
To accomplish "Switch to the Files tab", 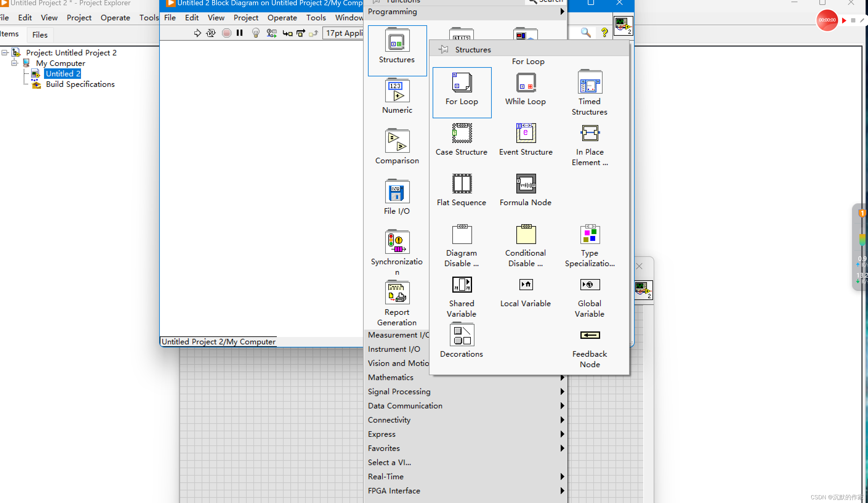I will pyautogui.click(x=40, y=35).
